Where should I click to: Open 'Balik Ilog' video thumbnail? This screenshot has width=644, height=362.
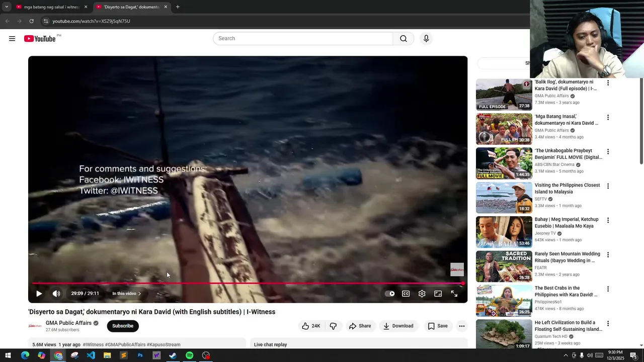click(504, 95)
